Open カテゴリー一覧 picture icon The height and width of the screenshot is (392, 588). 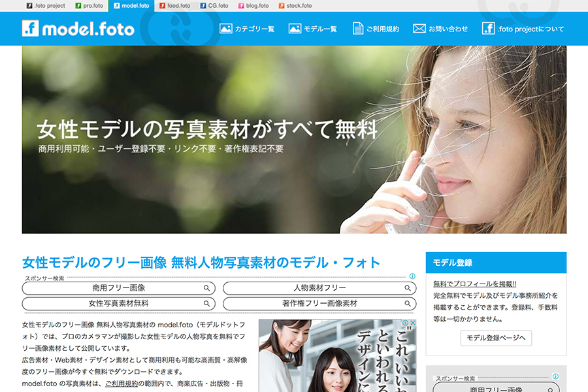[226, 29]
